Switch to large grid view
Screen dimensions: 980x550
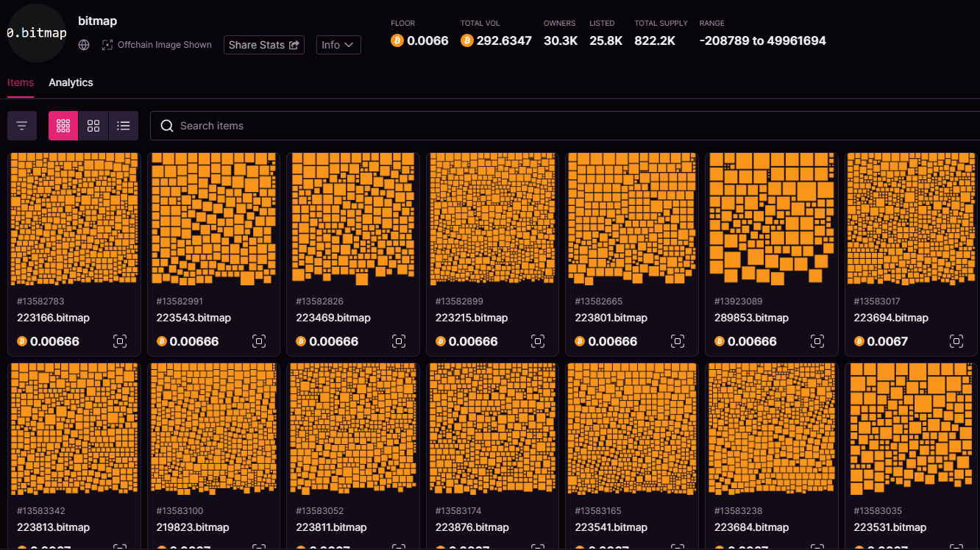[93, 126]
